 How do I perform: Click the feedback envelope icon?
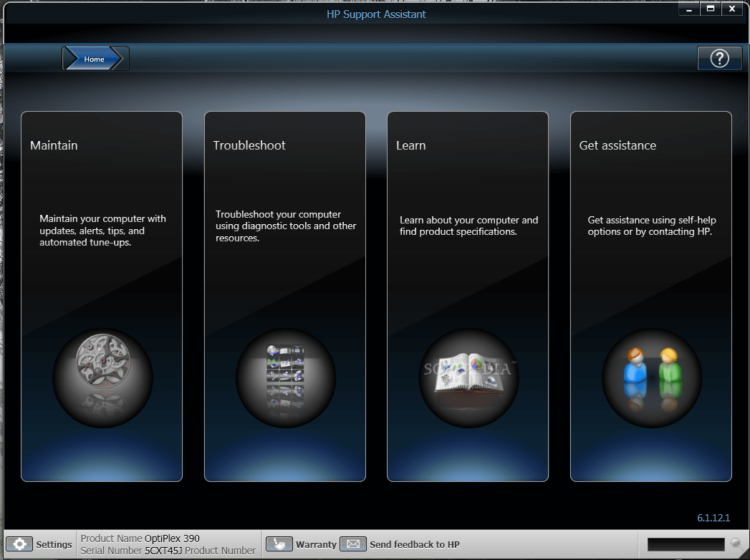(x=353, y=544)
